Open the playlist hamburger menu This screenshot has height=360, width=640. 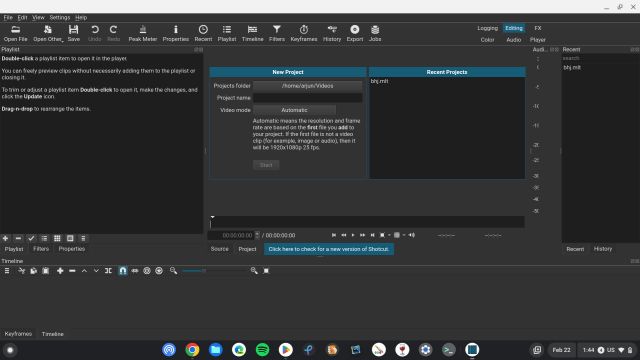tap(83, 238)
